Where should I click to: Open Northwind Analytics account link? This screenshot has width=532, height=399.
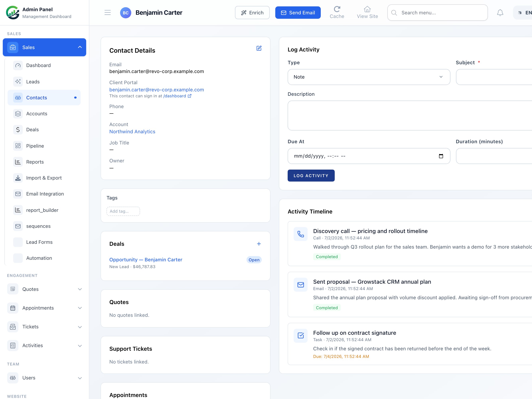pos(132,131)
